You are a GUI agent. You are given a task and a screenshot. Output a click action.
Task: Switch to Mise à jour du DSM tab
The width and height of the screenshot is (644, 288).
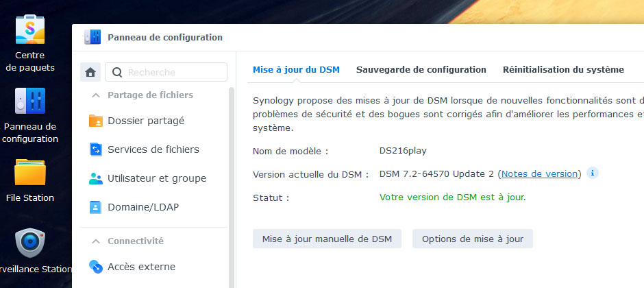pos(296,69)
